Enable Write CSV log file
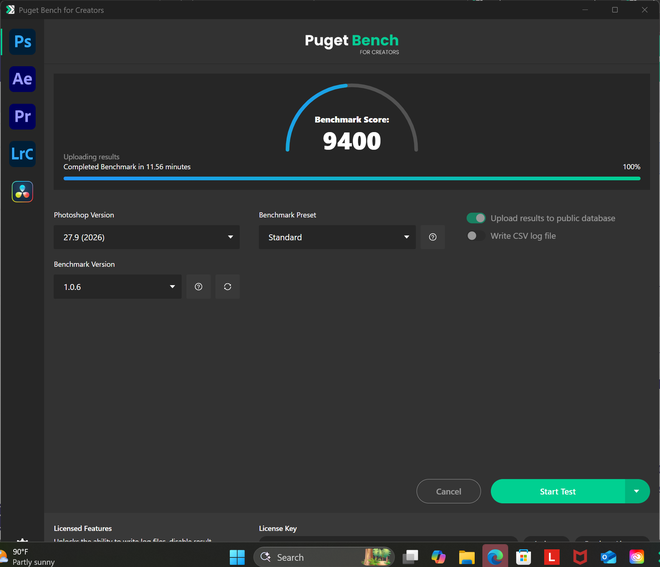The image size is (660, 567). point(476,236)
